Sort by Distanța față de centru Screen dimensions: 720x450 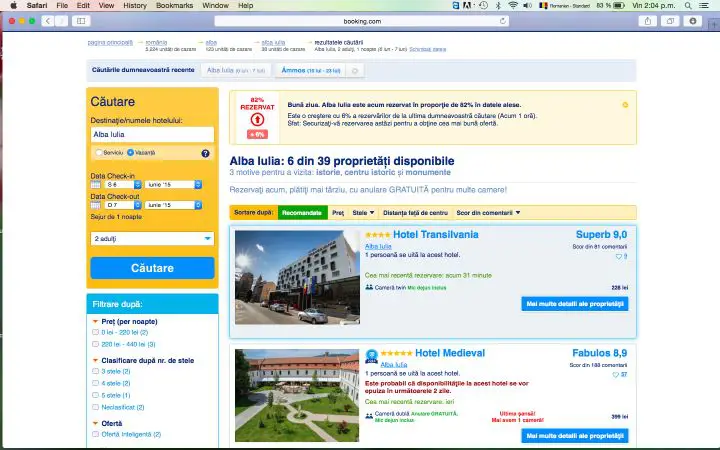[415, 213]
